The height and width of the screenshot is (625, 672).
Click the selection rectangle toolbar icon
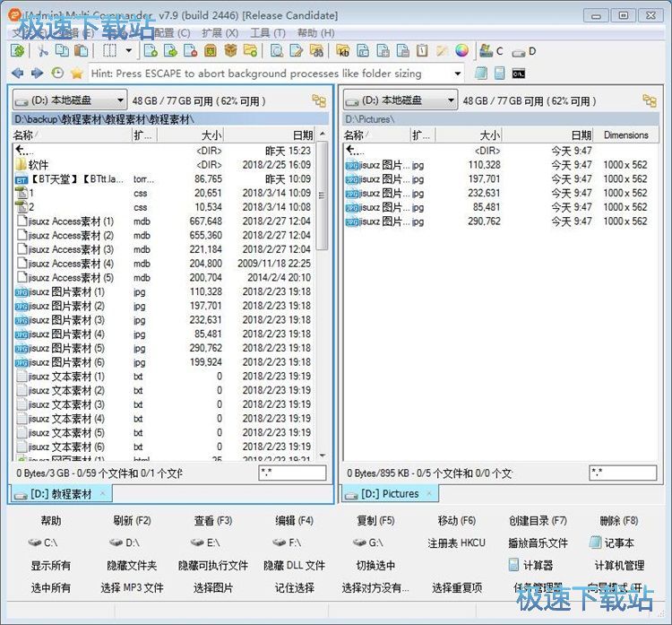pyautogui.click(x=109, y=51)
